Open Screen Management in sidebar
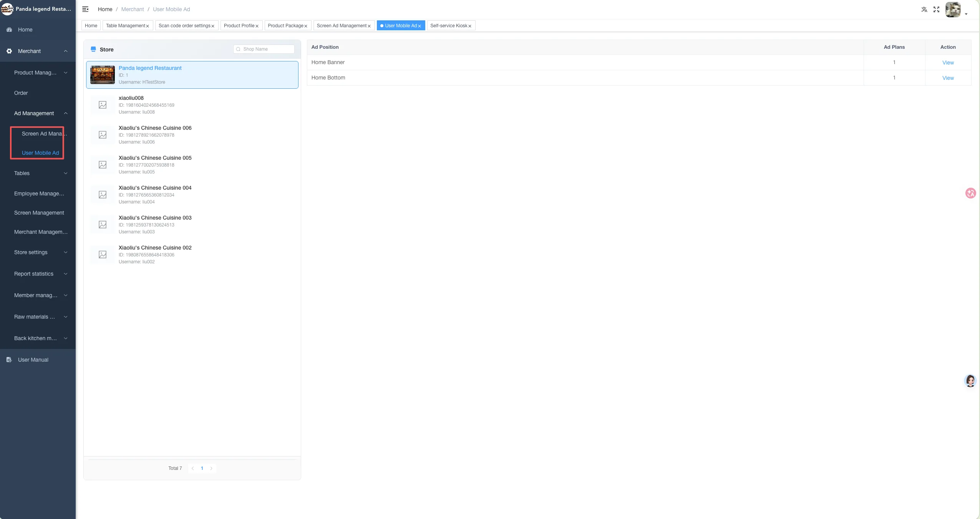Image resolution: width=980 pixels, height=519 pixels. click(38, 213)
